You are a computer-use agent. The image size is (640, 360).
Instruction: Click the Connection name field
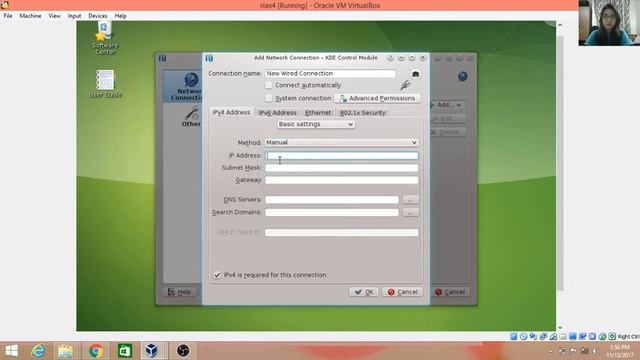click(x=330, y=73)
